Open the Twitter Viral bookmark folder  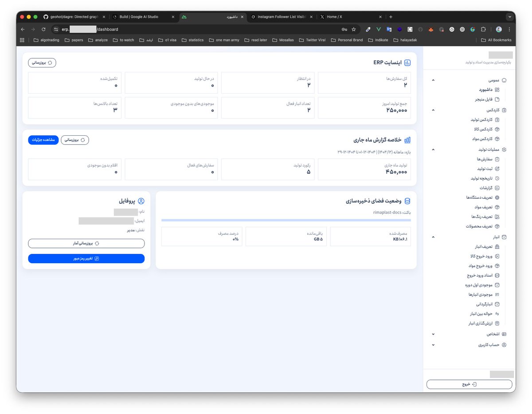313,40
